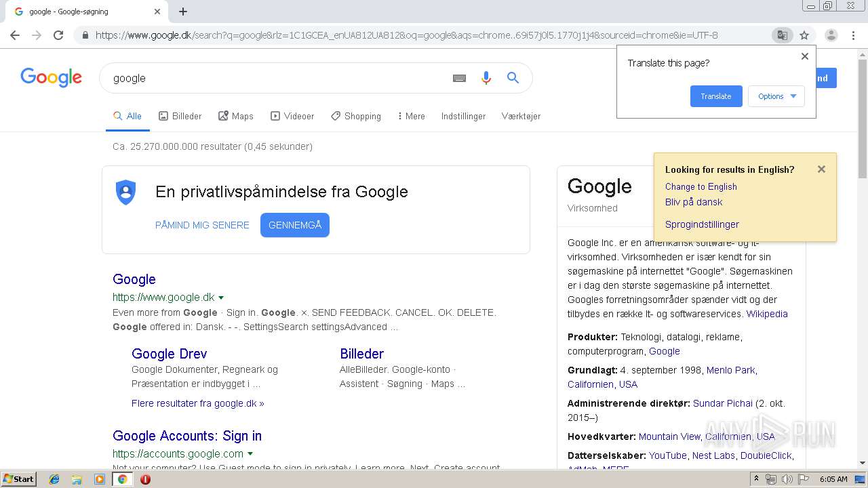This screenshot has width=868, height=488.
Task: Open Billeder sitelink result
Action: pos(361,354)
